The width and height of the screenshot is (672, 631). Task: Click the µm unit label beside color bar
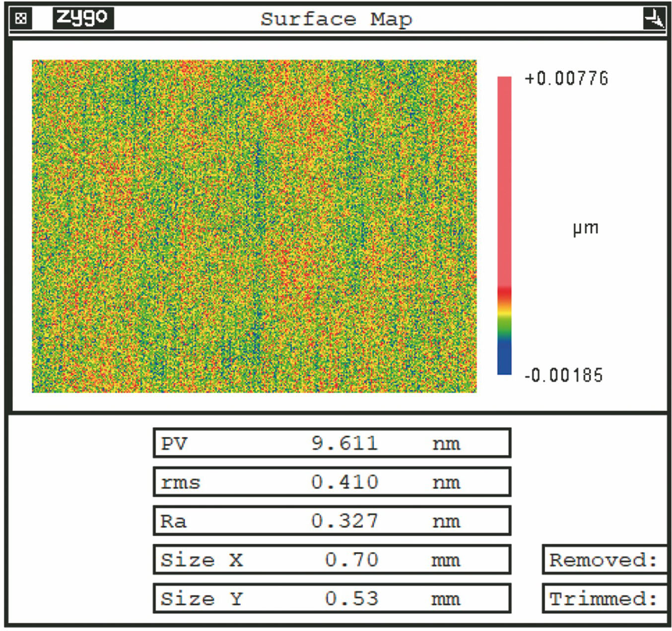point(586,228)
